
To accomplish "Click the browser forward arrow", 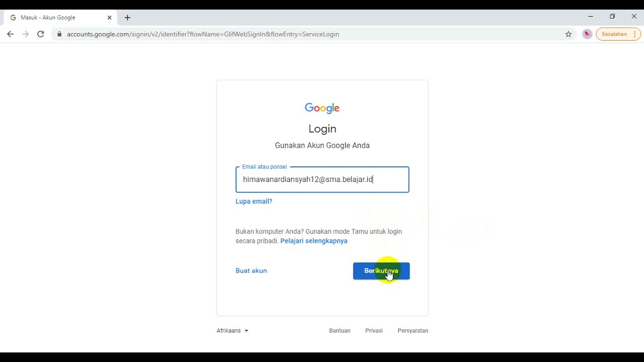I will tap(26, 34).
